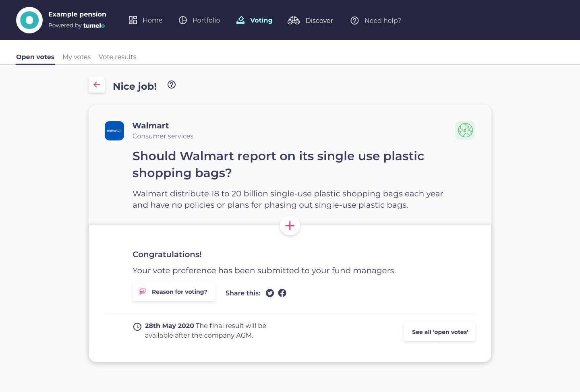Go to the Portfolio section
The height and width of the screenshot is (392, 580).
199,20
